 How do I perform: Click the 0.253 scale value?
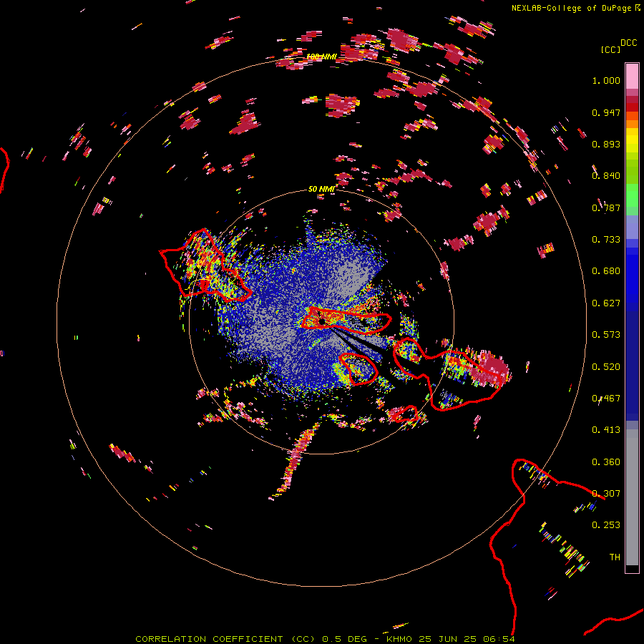coord(606,525)
